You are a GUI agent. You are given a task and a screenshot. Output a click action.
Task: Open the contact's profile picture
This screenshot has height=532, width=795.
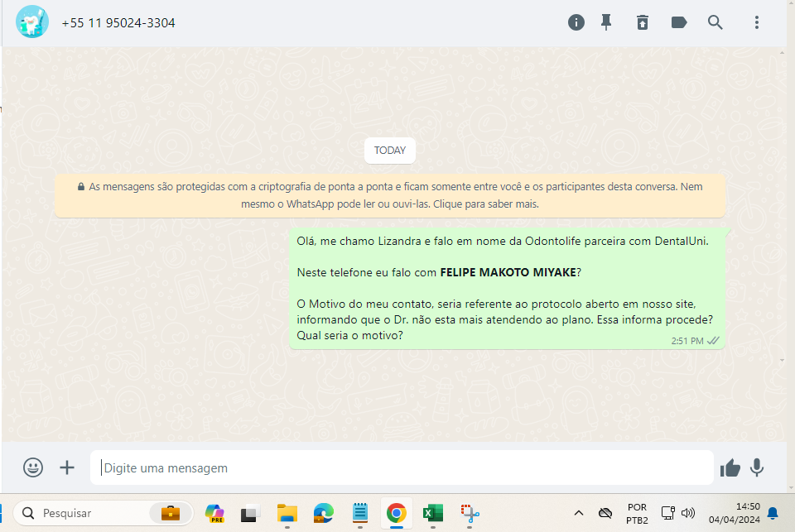(32, 22)
